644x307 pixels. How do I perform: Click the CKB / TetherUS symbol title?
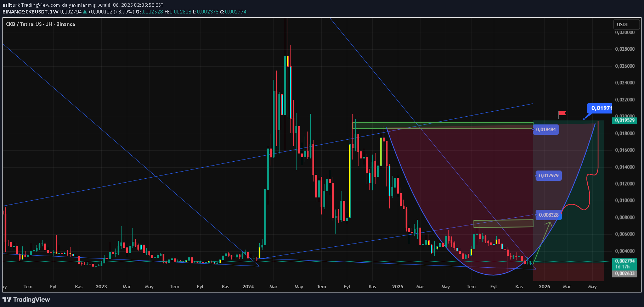[x=40, y=24]
